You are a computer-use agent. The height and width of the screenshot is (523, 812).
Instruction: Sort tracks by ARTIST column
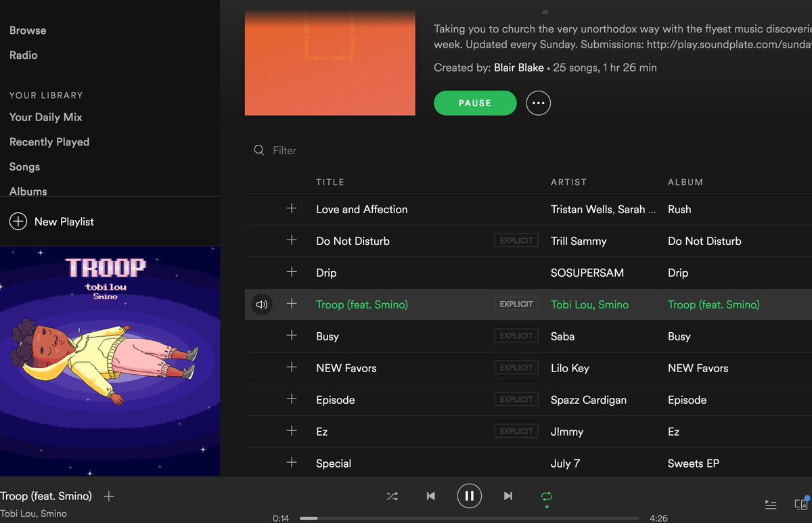(x=569, y=182)
